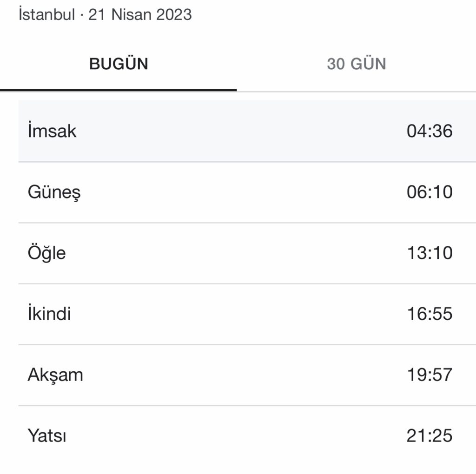Click the İkindi time 16:55
The width and height of the screenshot is (476, 474).
pyautogui.click(x=429, y=314)
